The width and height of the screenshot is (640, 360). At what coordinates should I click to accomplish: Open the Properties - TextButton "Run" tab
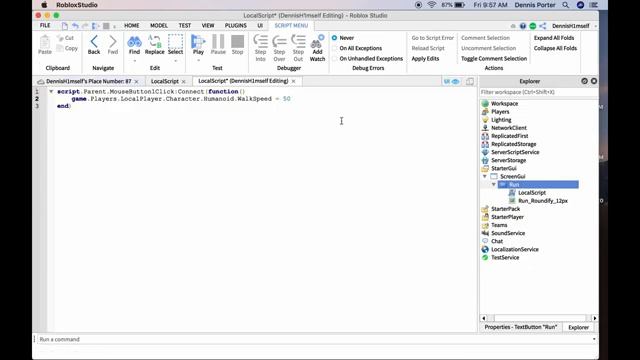[x=520, y=327]
